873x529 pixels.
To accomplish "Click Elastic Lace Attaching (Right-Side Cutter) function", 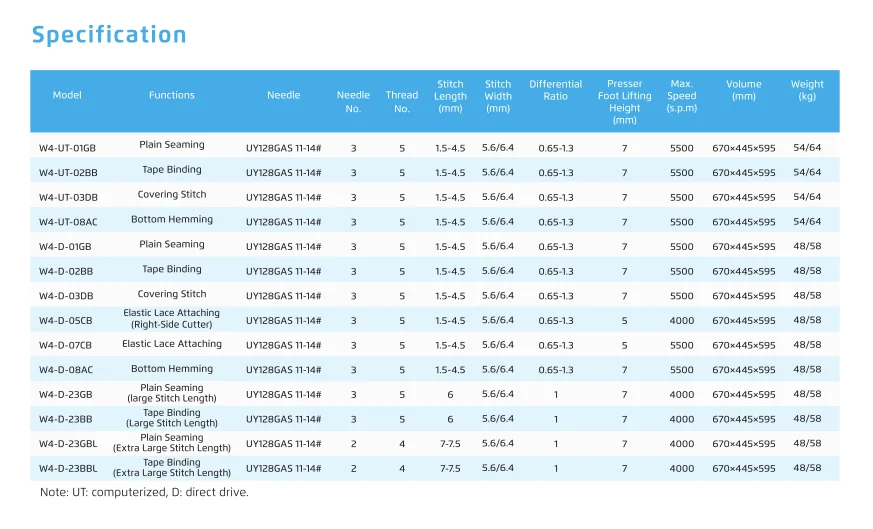I will tap(171, 319).
